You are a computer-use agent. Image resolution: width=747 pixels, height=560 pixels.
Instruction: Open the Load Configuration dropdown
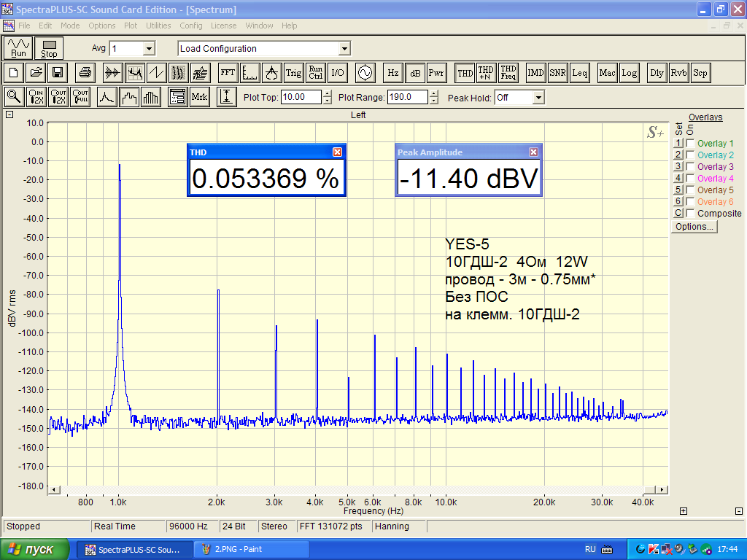[344, 49]
